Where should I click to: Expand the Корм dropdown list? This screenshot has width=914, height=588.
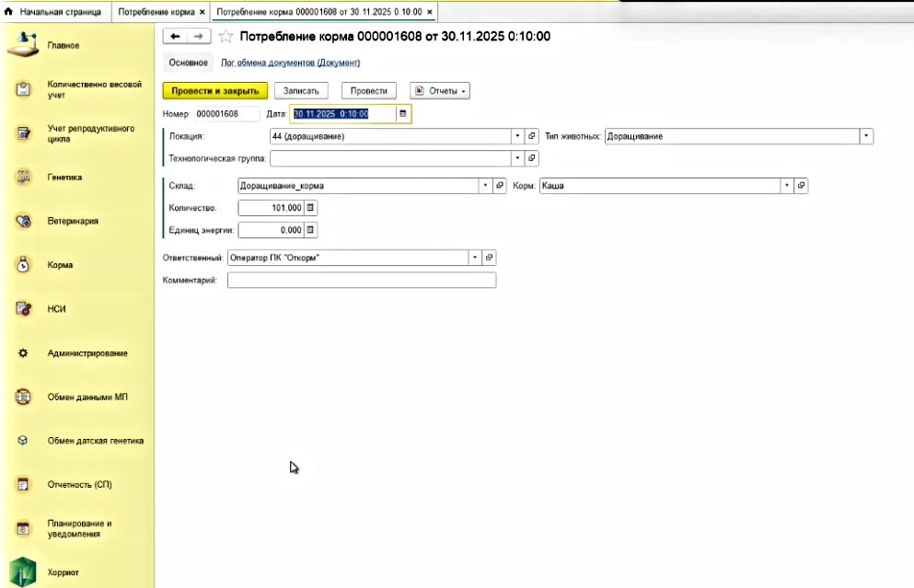click(787, 186)
